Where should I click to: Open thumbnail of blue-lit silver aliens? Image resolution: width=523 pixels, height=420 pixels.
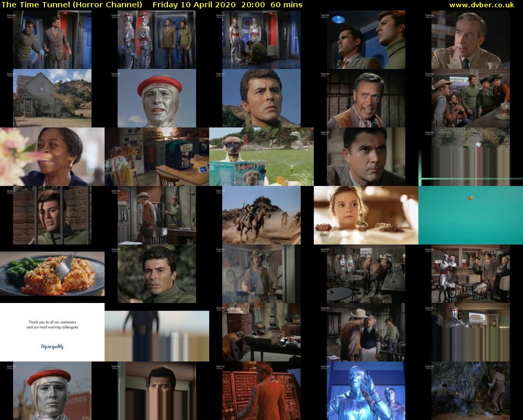coord(366,391)
